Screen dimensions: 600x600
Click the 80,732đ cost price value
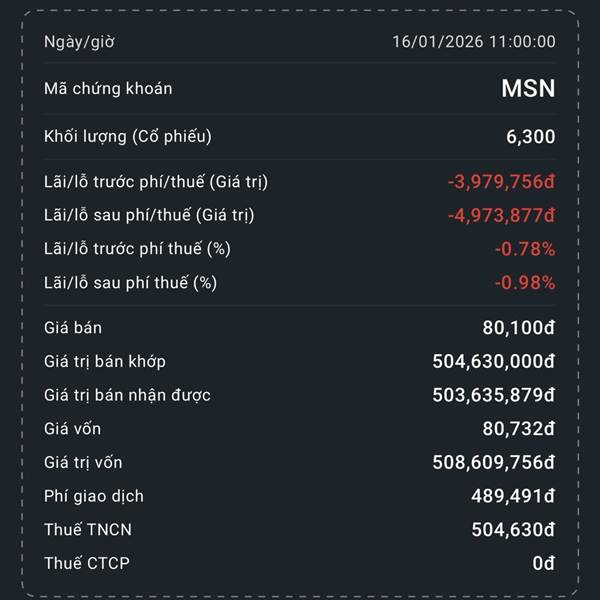519,429
